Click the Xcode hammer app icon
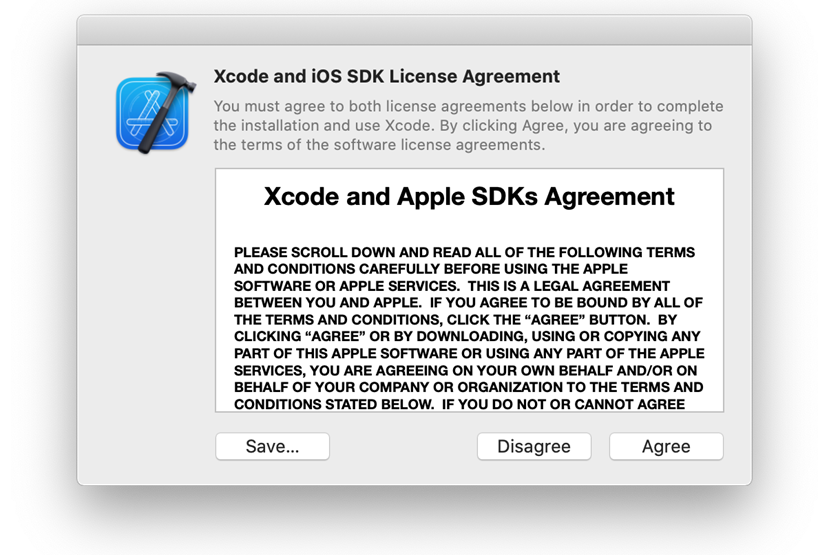 [x=155, y=113]
